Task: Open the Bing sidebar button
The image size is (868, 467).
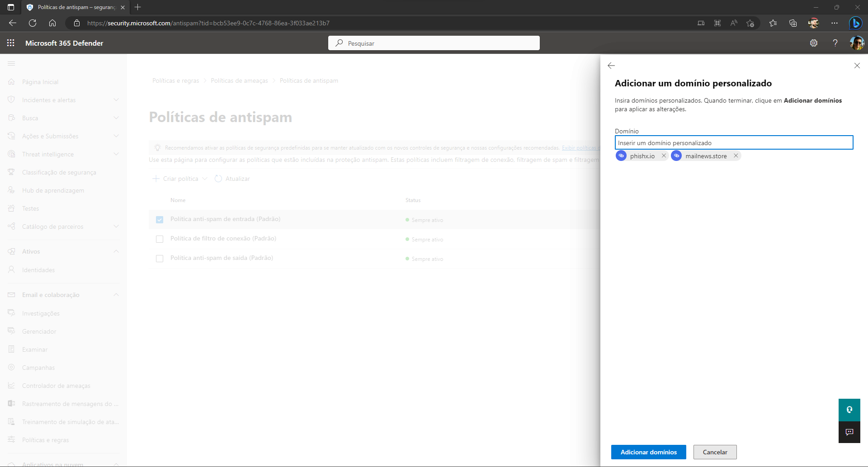Action: 855,23
